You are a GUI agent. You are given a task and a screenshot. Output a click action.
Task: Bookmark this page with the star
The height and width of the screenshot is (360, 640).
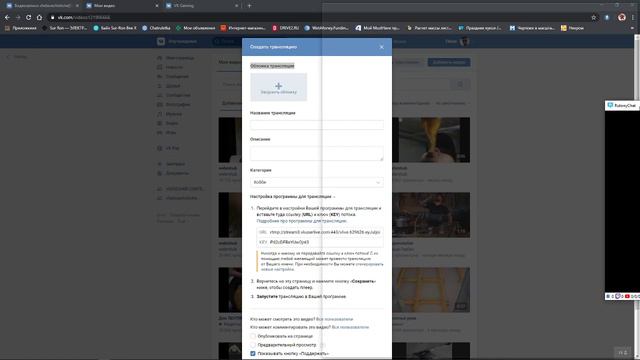click(593, 18)
